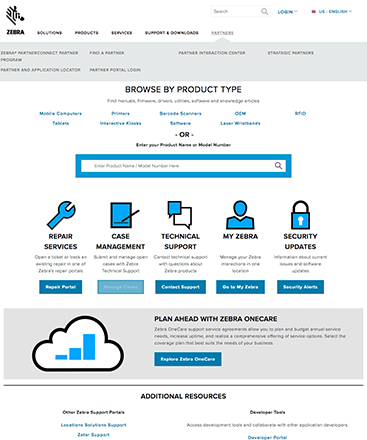The width and height of the screenshot is (367, 440).
Task: Click the product search magnifier icon
Action: pos(278,166)
